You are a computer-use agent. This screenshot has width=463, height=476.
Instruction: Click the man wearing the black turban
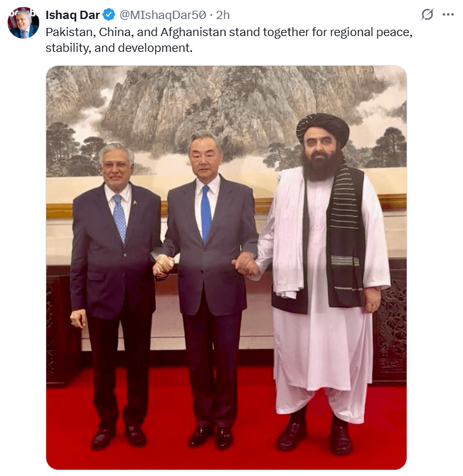325,282
